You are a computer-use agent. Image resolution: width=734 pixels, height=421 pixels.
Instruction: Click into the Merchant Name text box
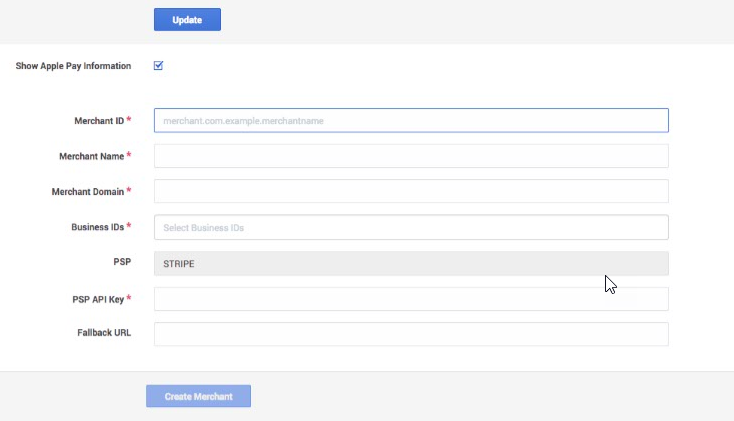point(411,156)
